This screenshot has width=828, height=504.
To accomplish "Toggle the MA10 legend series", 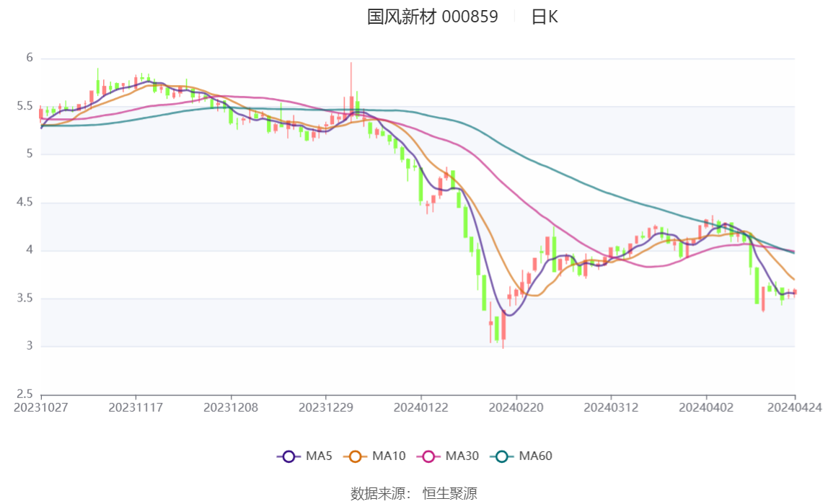I will click(x=374, y=456).
